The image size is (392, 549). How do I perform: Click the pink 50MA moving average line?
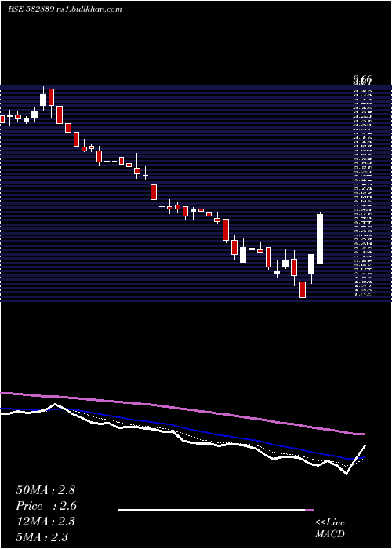coord(182,409)
